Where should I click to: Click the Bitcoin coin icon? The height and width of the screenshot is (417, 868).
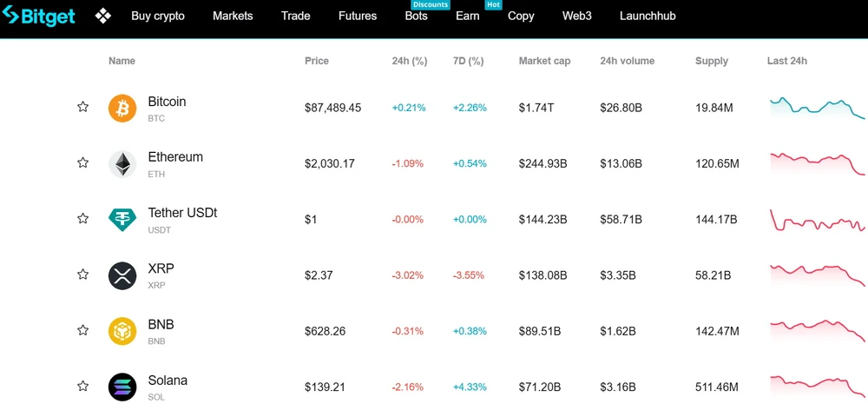[x=122, y=109]
